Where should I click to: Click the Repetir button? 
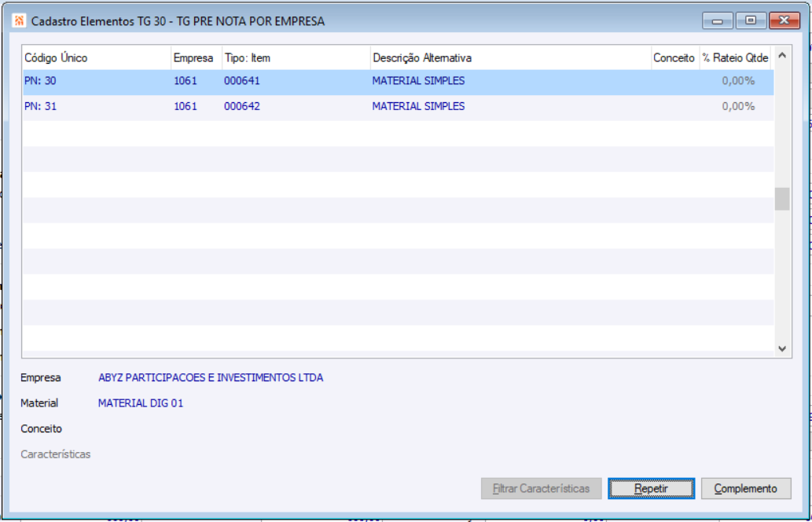coord(651,488)
